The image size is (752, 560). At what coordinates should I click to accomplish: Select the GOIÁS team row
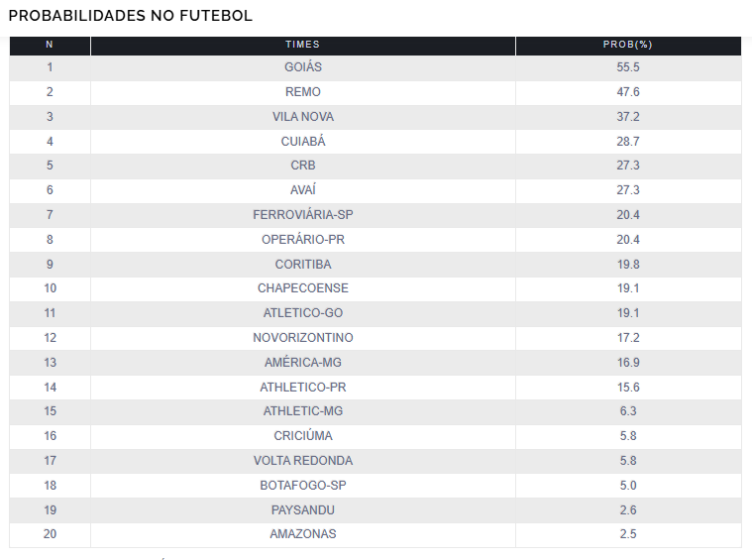(376, 67)
